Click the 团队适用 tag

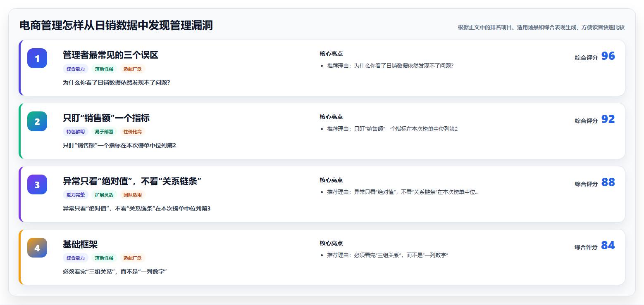pyautogui.click(x=133, y=195)
